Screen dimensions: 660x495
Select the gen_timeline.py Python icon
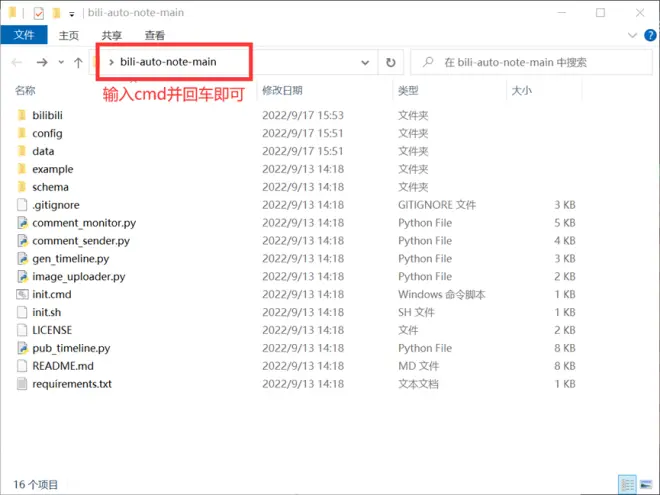click(22, 258)
